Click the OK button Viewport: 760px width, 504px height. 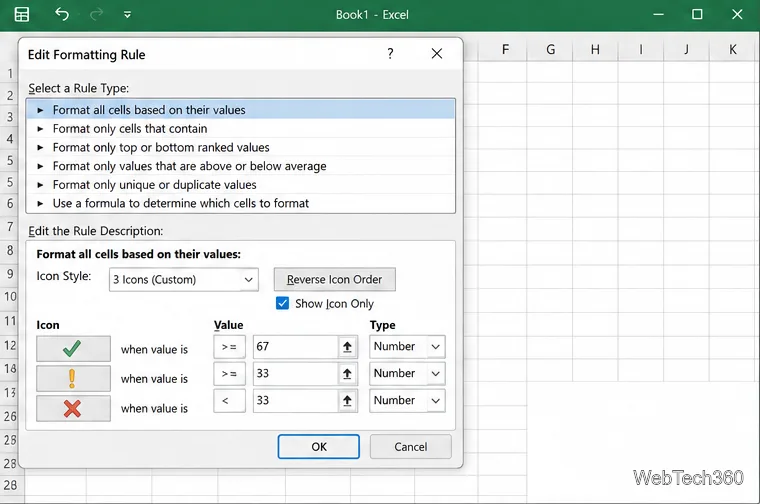pyautogui.click(x=318, y=446)
